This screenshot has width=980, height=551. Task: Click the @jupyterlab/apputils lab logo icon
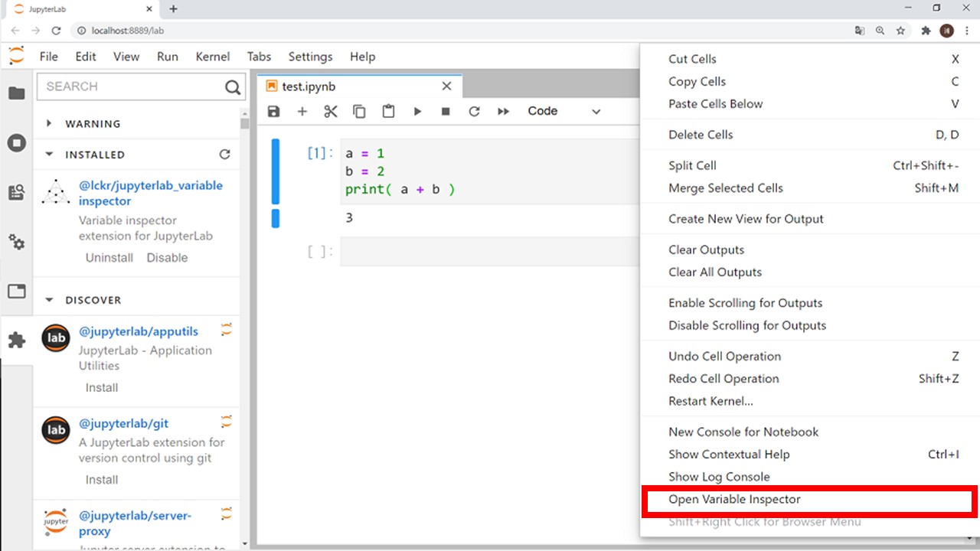point(56,337)
